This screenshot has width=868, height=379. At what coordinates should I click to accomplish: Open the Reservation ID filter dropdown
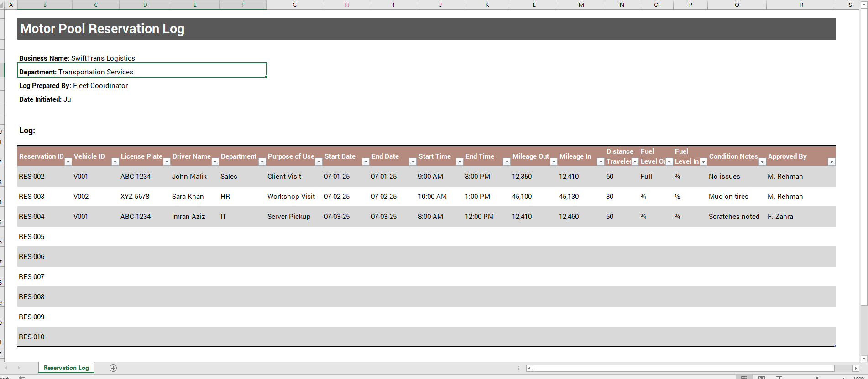[68, 162]
